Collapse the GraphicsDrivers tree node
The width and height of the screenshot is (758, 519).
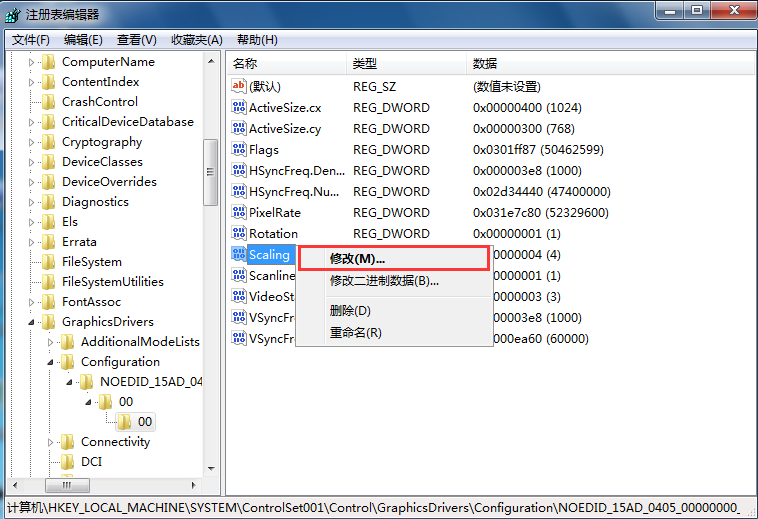click(31, 322)
